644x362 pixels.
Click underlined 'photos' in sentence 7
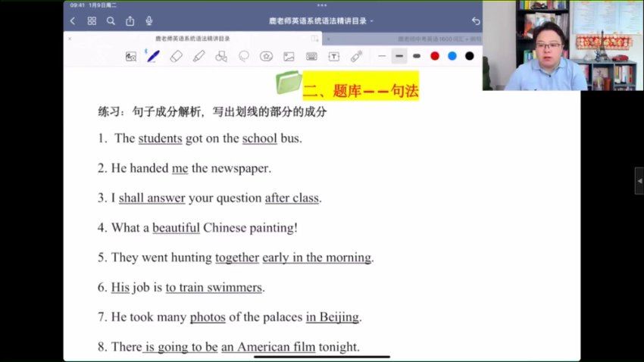[208, 317]
